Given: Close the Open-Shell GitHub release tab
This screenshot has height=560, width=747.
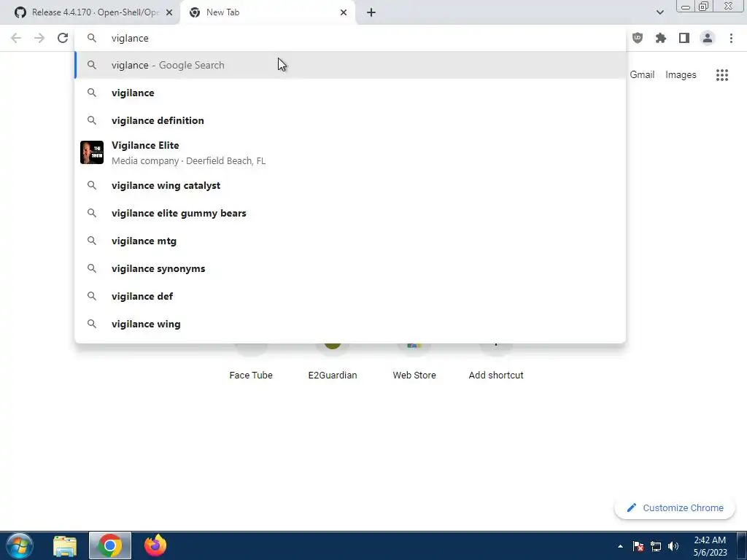Looking at the screenshot, I should (x=169, y=12).
